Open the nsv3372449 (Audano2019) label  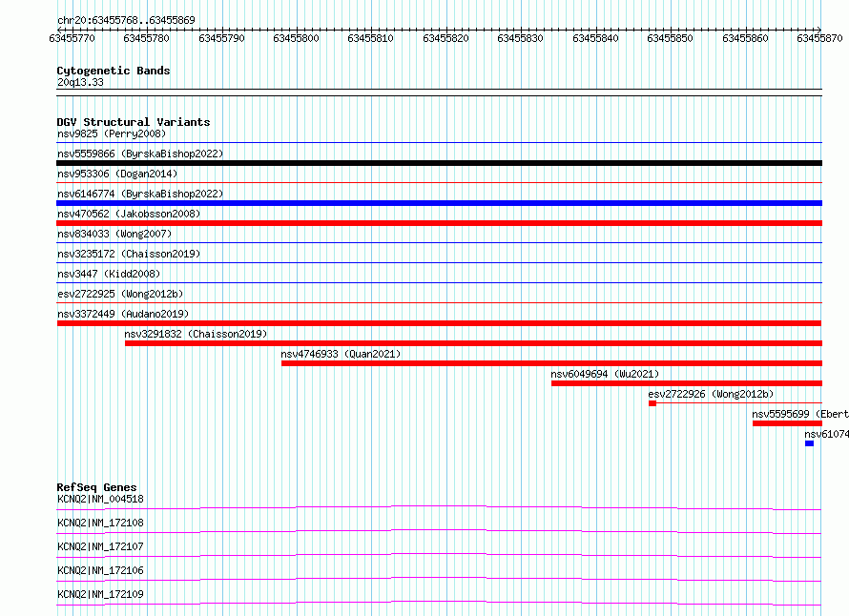pyautogui.click(x=123, y=314)
